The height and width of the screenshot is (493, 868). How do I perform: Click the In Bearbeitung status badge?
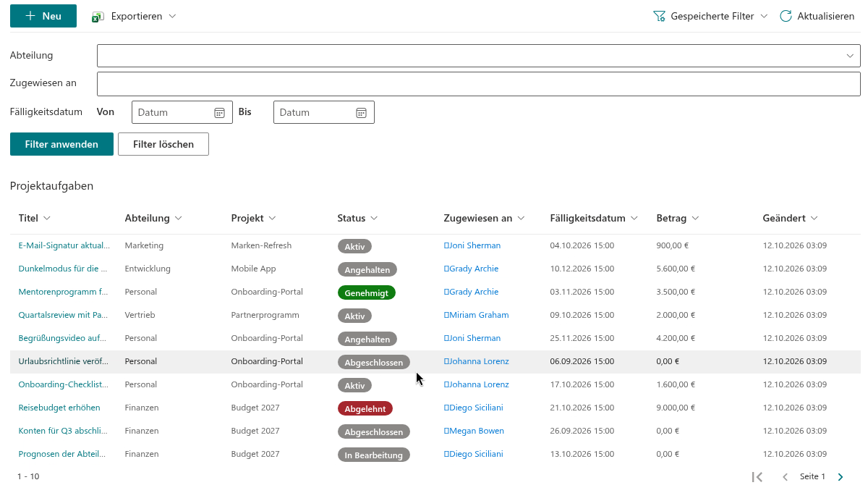point(374,455)
